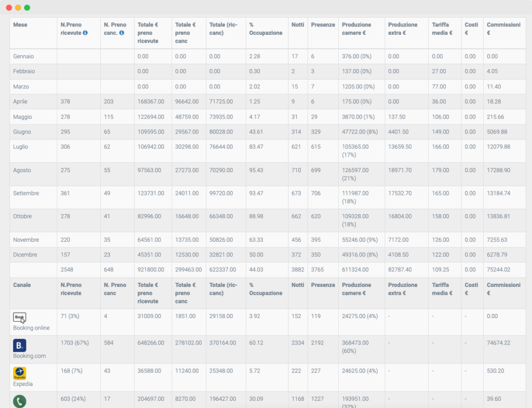Select the Mese column header
532x408 pixels.
pyautogui.click(x=20, y=25)
